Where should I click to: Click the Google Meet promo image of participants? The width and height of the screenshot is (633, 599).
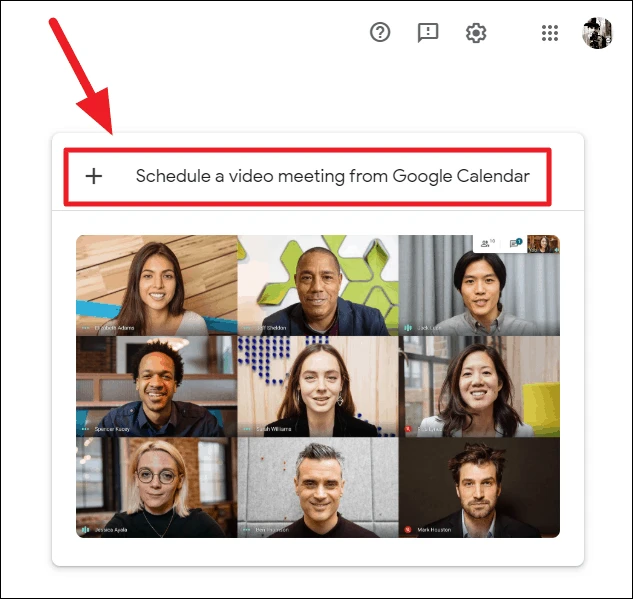coord(318,386)
